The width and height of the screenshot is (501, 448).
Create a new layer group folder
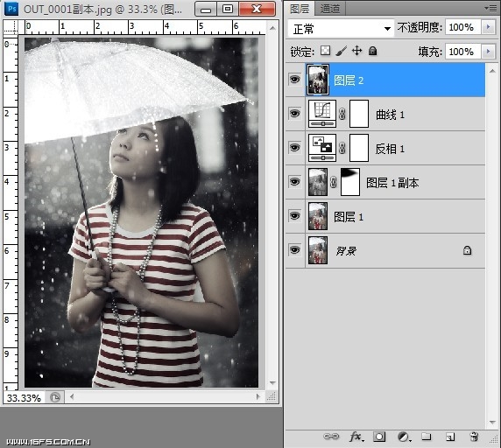pyautogui.click(x=426, y=437)
